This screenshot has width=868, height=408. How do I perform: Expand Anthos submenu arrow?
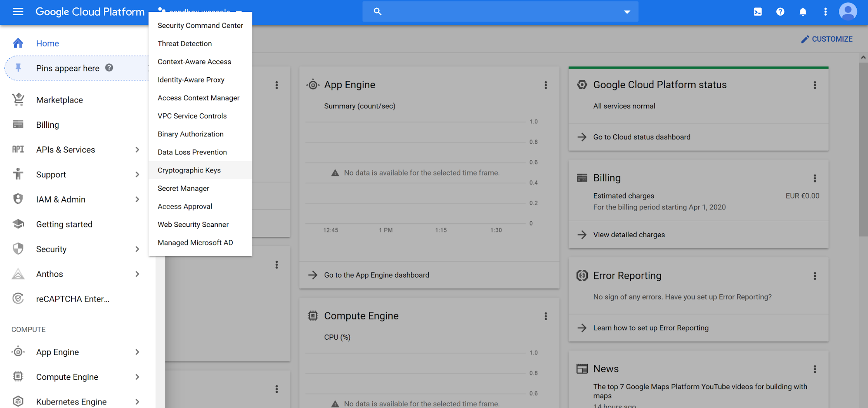137,274
